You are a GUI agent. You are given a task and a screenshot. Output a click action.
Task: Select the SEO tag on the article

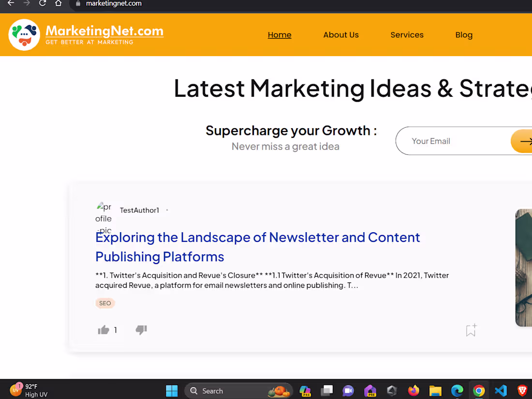pyautogui.click(x=105, y=303)
